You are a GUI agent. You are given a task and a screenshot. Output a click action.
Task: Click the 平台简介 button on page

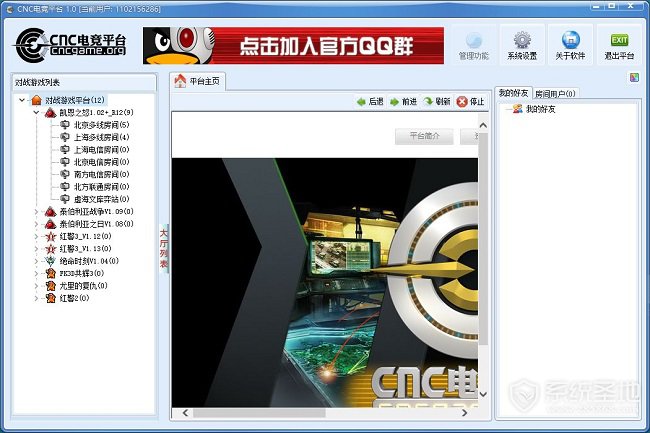click(424, 136)
